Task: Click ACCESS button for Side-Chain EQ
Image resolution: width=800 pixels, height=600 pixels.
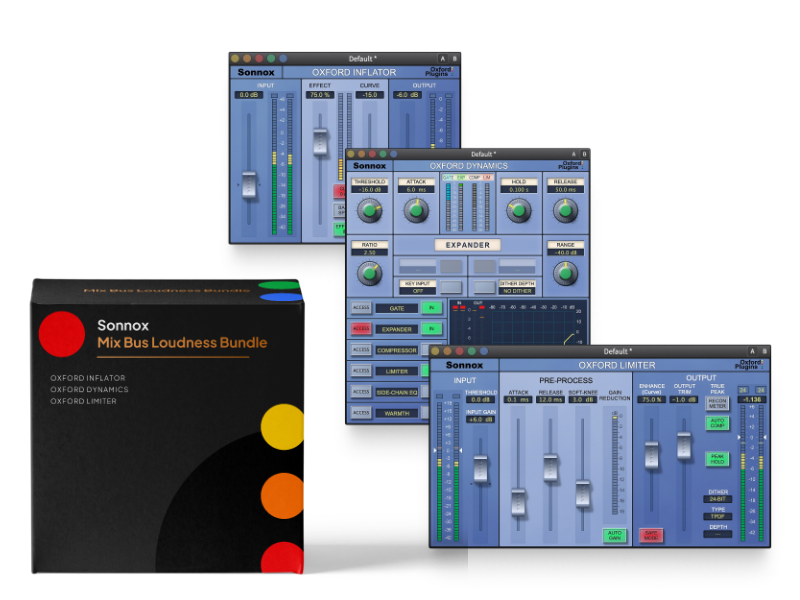Action: tap(361, 392)
